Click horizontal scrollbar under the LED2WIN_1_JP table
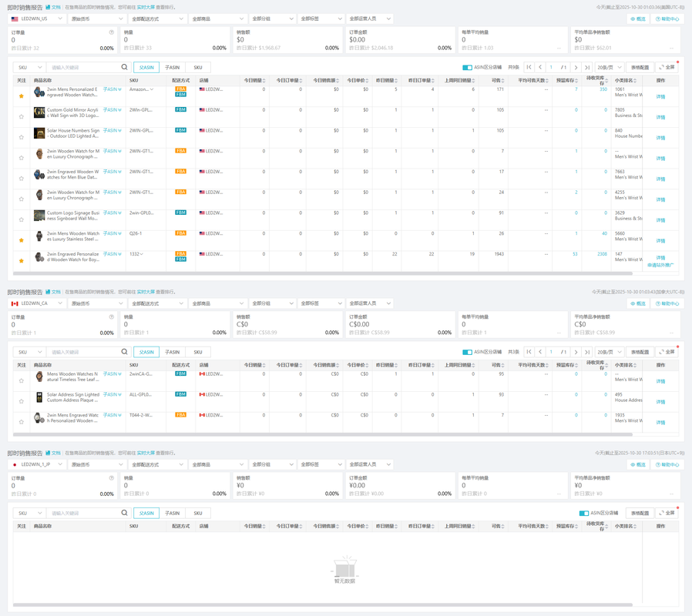The width and height of the screenshot is (692, 616). click(x=323, y=604)
